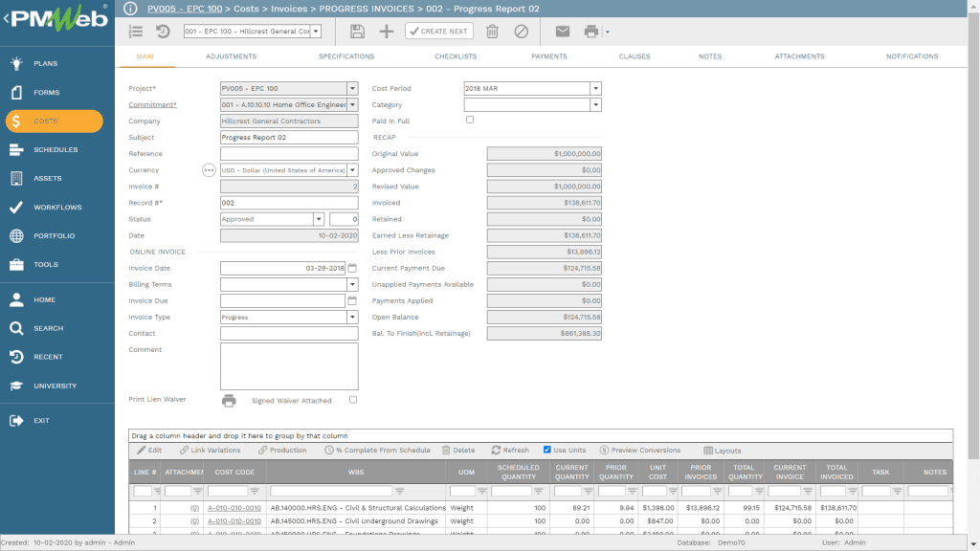Click the % Complete From Schedule button

pos(377,450)
